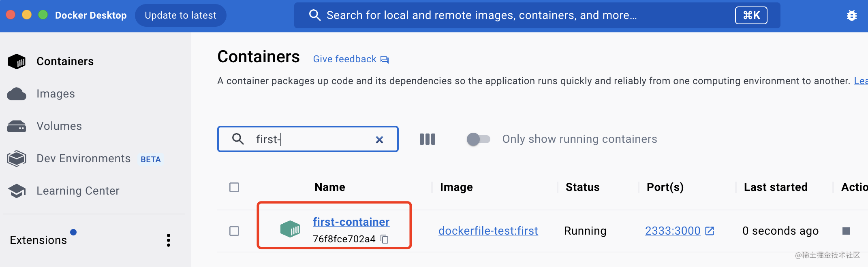
Task: Copy the container ID 76f8fce702a4
Action: click(x=385, y=239)
